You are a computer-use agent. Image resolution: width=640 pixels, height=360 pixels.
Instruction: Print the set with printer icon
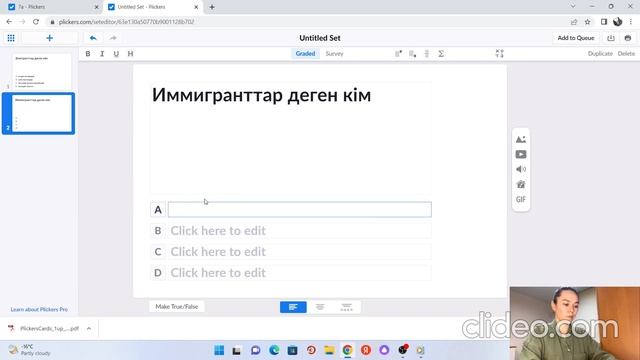[628, 38]
